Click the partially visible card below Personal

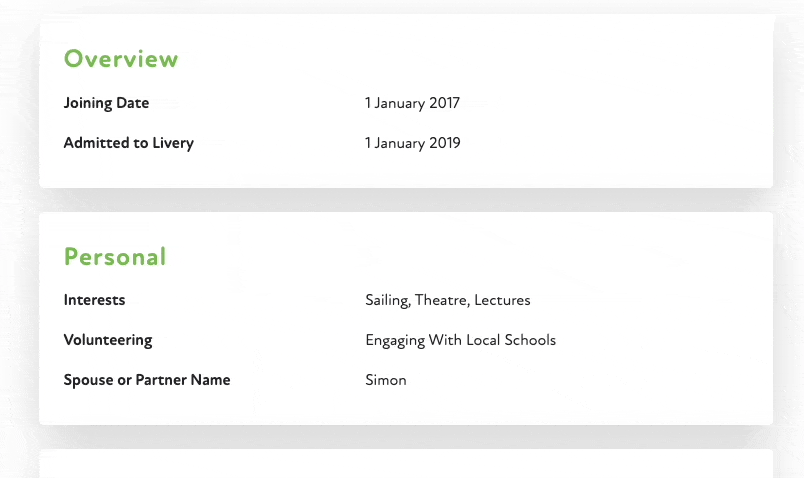click(x=406, y=464)
